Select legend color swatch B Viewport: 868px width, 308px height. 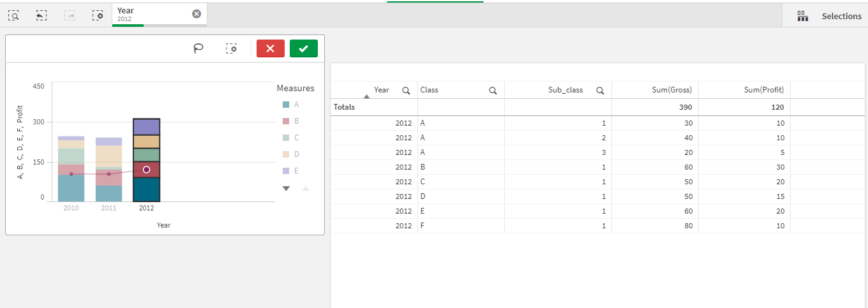point(286,121)
